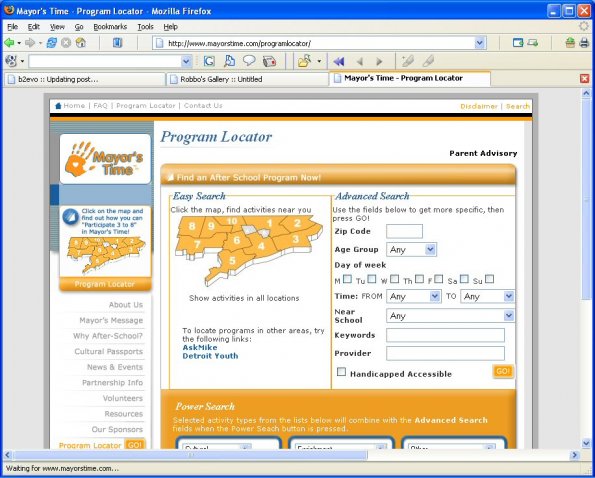The width and height of the screenshot is (595, 478).
Task: Click the news reader icon with red dot
Action: click(x=269, y=61)
